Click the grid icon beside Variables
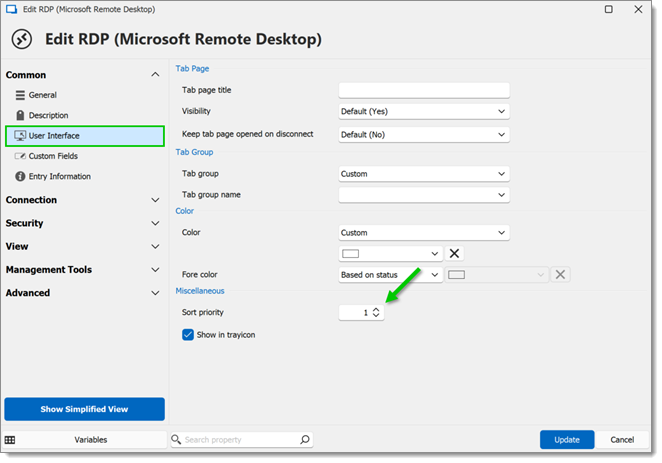662x463 pixels. [10, 440]
